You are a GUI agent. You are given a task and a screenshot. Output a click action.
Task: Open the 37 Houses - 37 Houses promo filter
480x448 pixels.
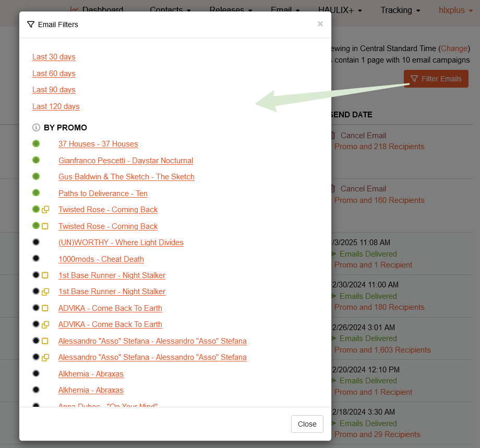click(98, 144)
